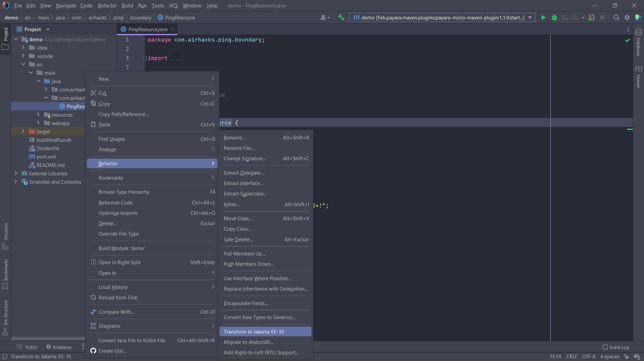Toggle read-only lock in the status bar
This screenshot has width=644, height=361.
627,356
